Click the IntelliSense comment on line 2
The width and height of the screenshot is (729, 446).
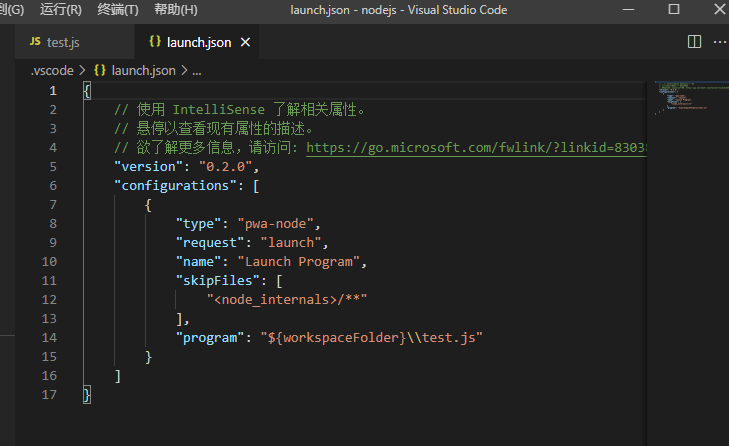(240, 110)
